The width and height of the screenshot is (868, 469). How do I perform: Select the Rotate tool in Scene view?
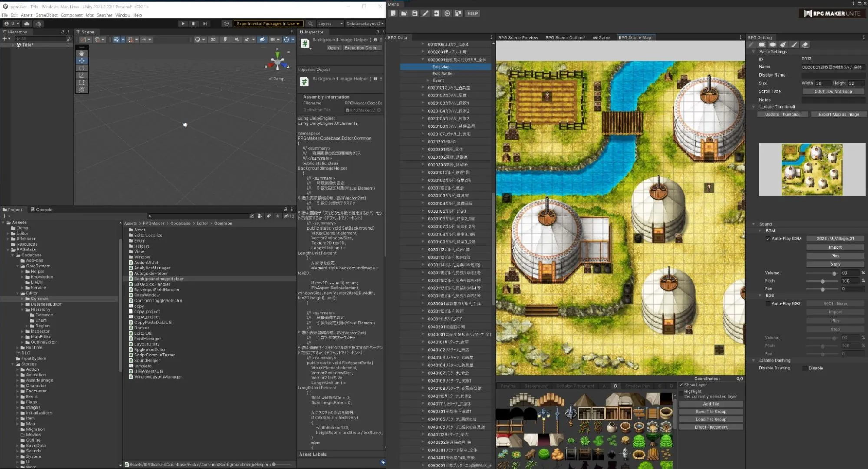pos(82,68)
